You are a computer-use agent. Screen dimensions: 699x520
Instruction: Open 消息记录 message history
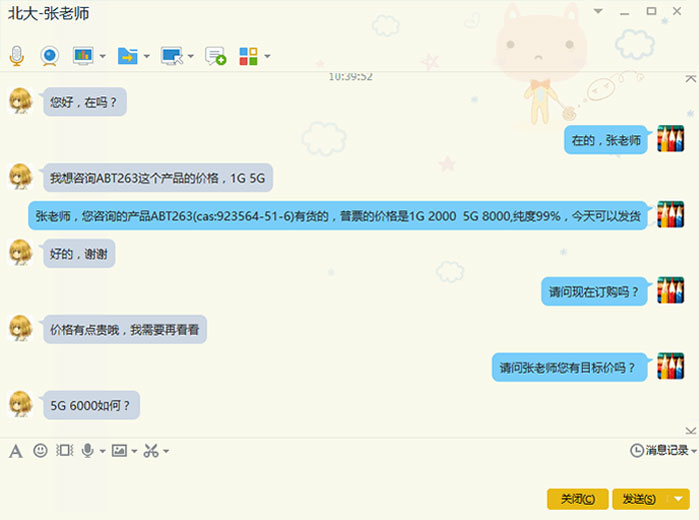(662, 450)
